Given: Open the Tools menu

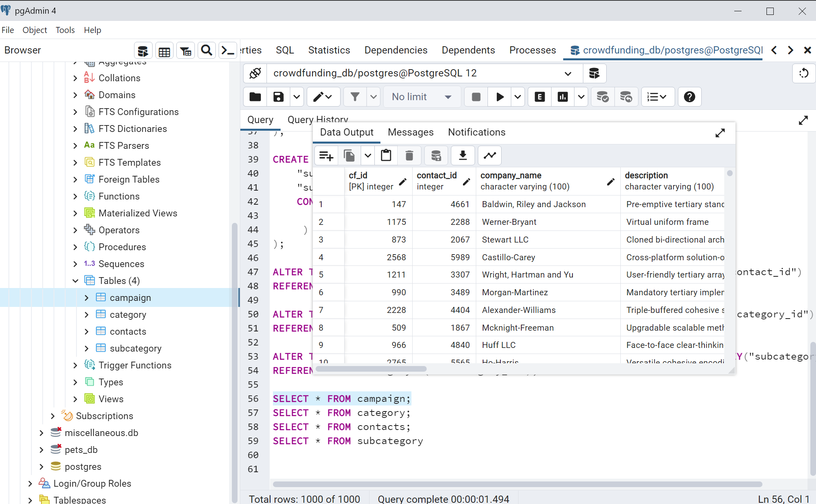Looking at the screenshot, I should (65, 30).
